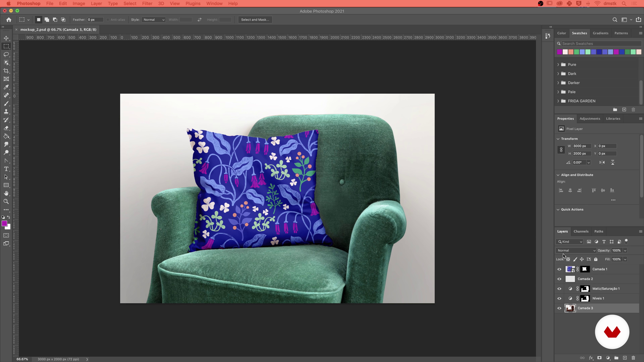Add layer style fx to layer
The image size is (644, 362).
click(591, 358)
